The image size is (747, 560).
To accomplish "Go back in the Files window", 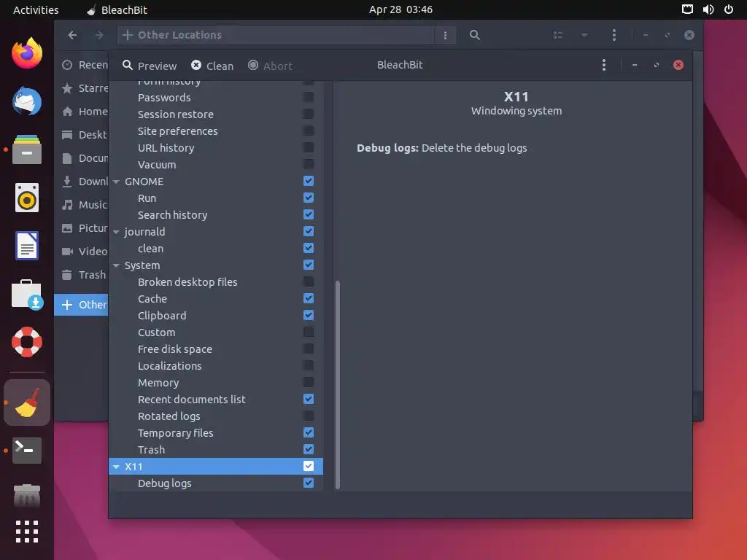I will (72, 35).
